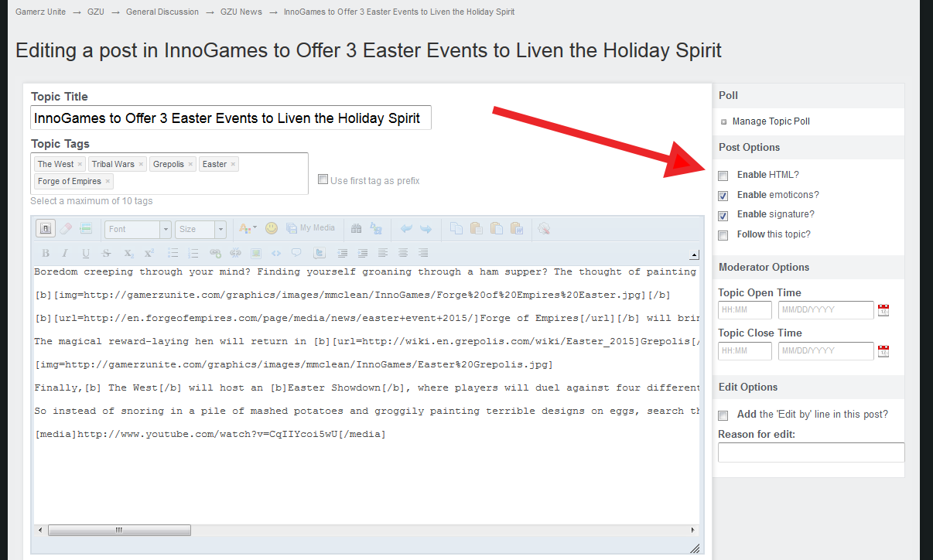Click the copy icon
This screenshot has width=933, height=560.
click(456, 228)
